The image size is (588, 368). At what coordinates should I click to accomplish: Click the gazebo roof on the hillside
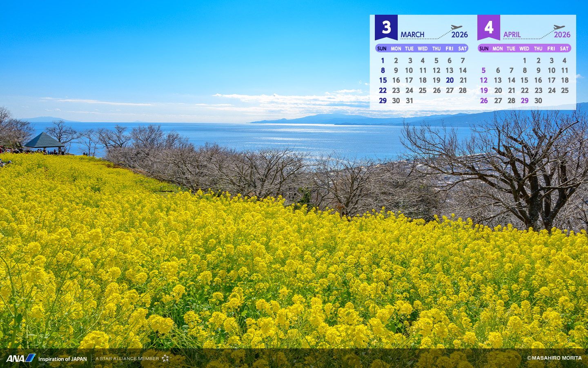(44, 140)
